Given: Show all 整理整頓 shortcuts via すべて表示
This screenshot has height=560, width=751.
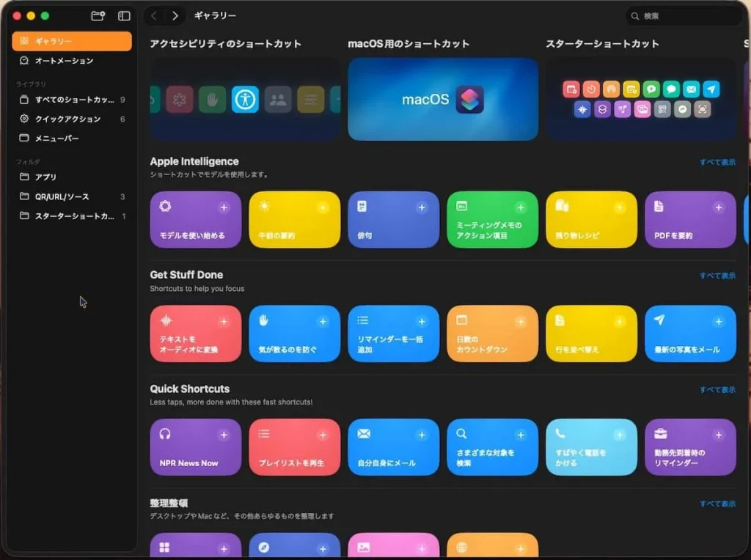Looking at the screenshot, I should coord(717,504).
